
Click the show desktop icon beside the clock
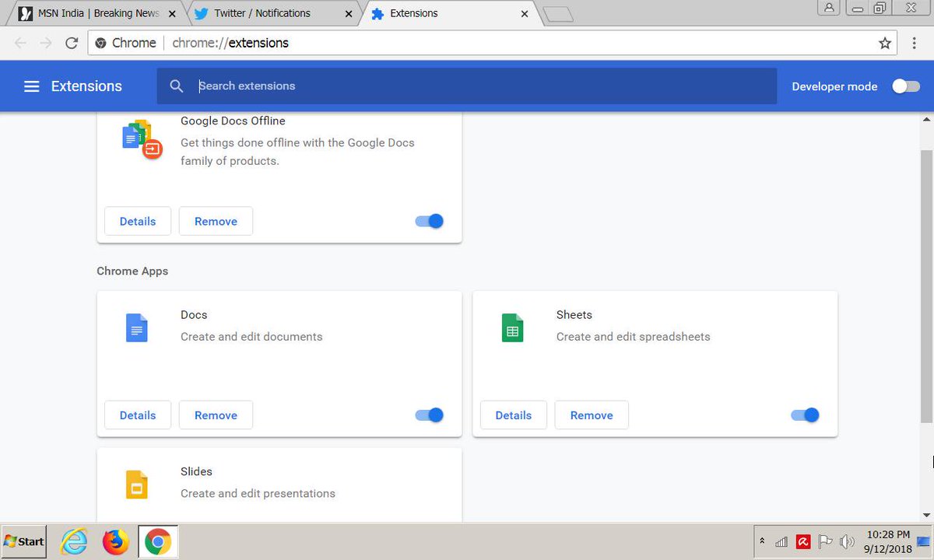(x=924, y=541)
